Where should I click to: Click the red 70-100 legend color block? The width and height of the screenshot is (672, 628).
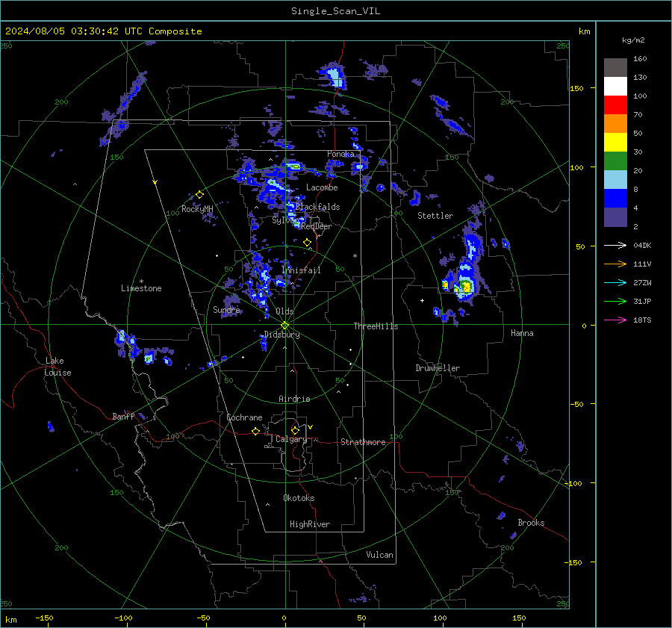pyautogui.click(x=615, y=105)
